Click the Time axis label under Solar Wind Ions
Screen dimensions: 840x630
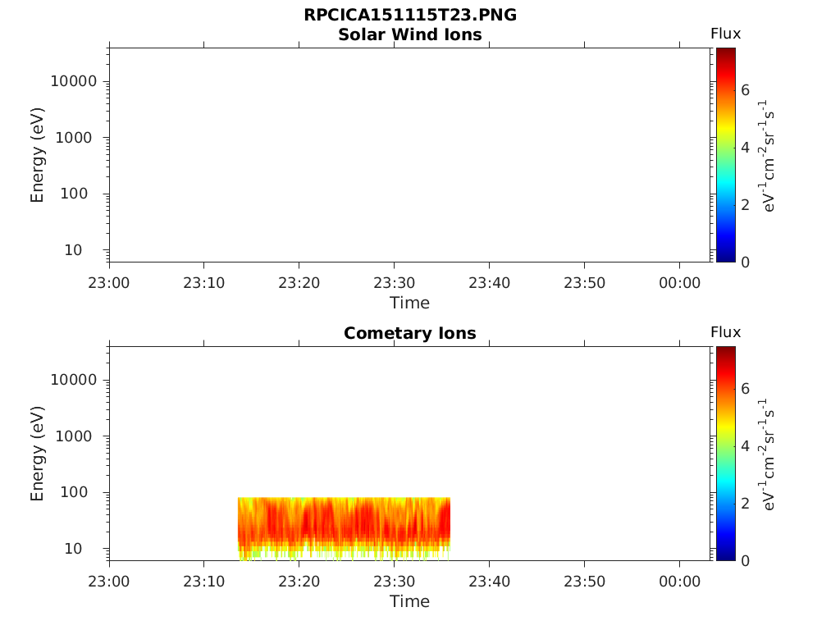tap(410, 303)
